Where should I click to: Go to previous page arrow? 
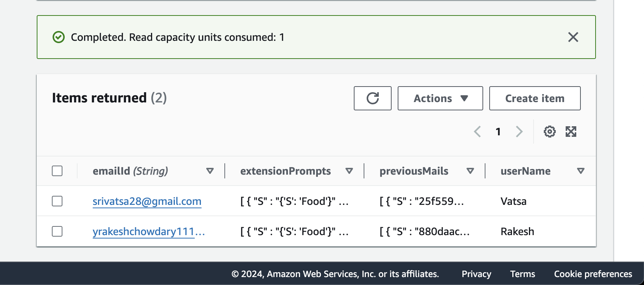[478, 132]
